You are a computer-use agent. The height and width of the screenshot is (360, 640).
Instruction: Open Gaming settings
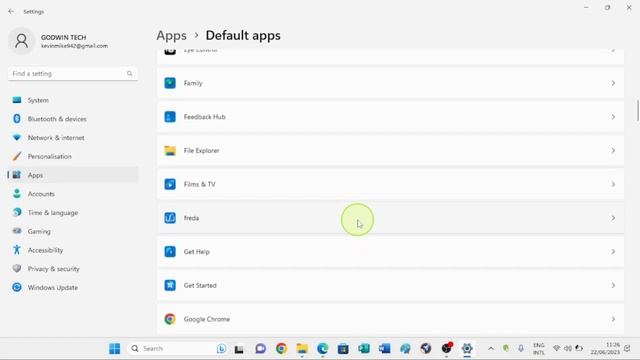pyautogui.click(x=73, y=231)
